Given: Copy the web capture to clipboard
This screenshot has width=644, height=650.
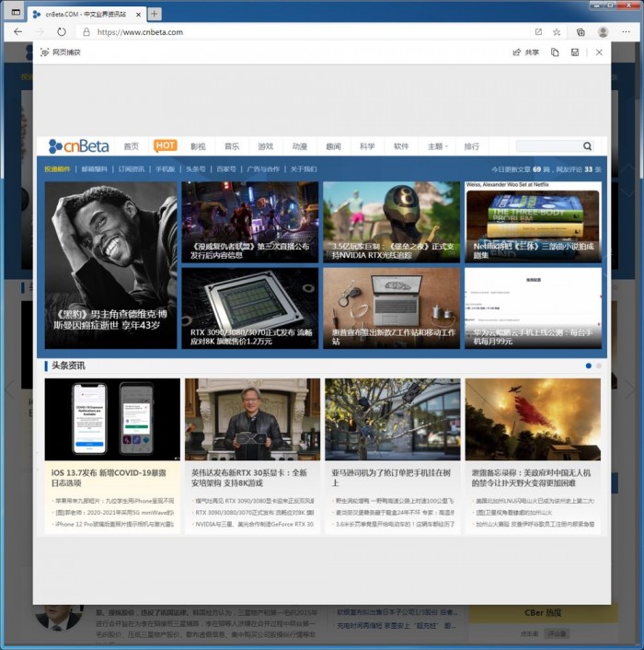Looking at the screenshot, I should pos(555,52).
